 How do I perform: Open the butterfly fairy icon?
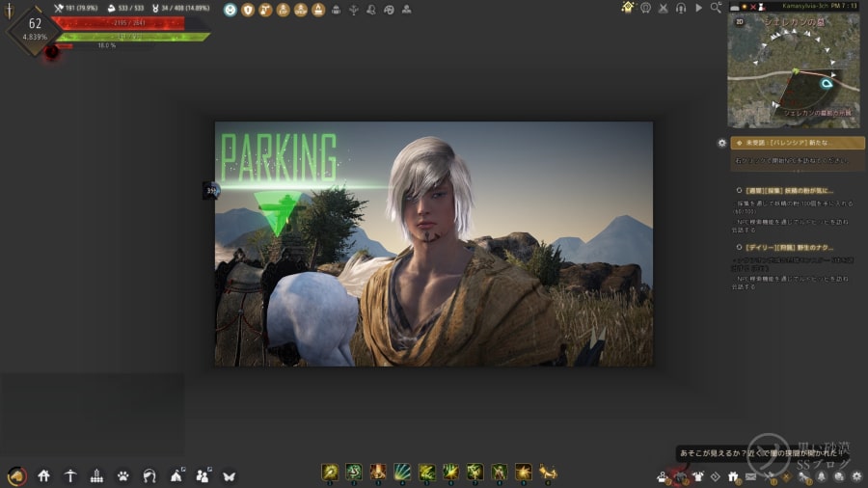[230, 475]
